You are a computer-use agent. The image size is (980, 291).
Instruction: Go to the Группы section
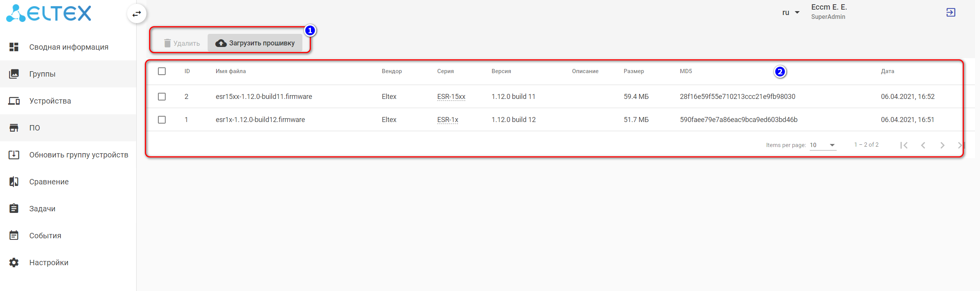pos(42,74)
